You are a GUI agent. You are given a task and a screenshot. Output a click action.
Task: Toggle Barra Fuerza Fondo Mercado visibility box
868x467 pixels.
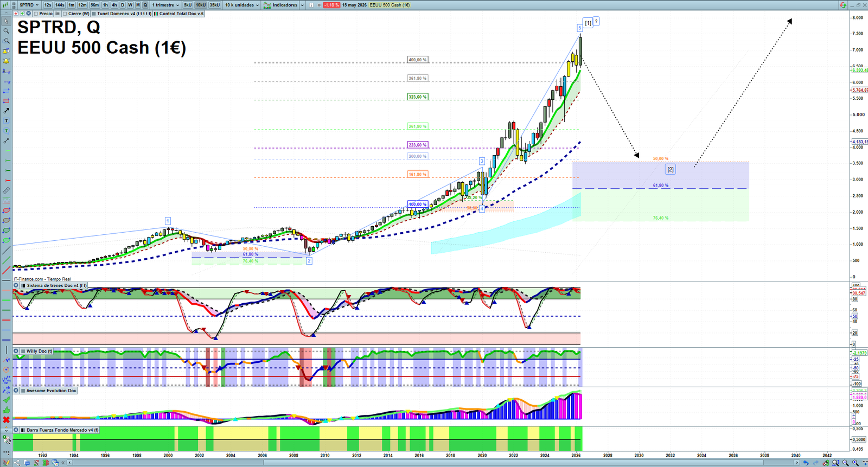(23, 430)
